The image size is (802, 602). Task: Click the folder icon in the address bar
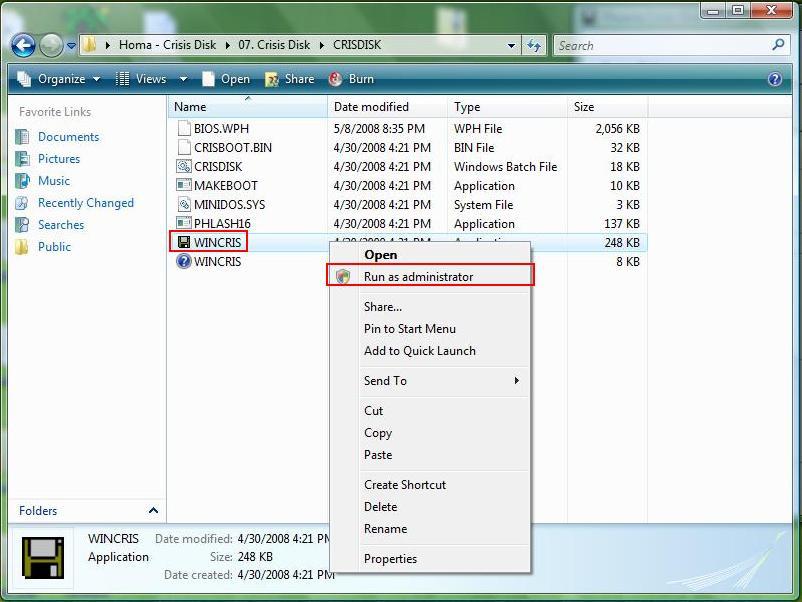89,45
